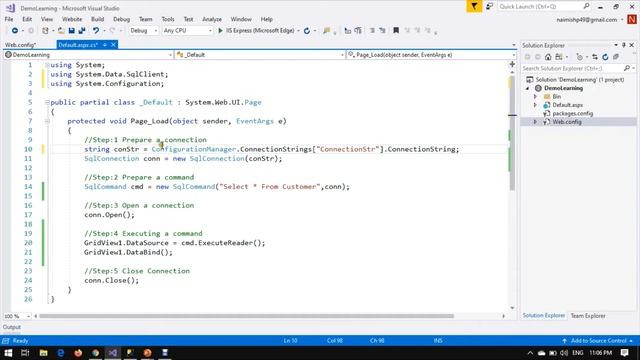
Task: Open the Build menu
Action: (97, 19)
